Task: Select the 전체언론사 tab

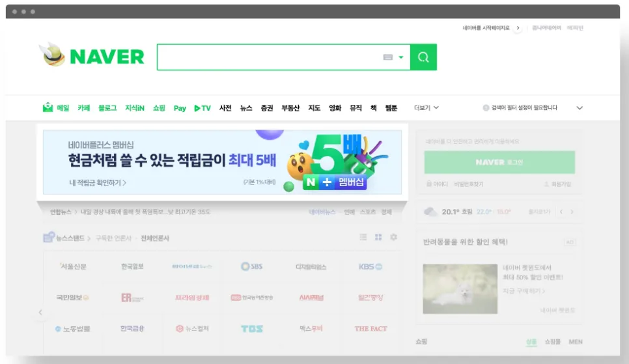Action: coord(155,238)
